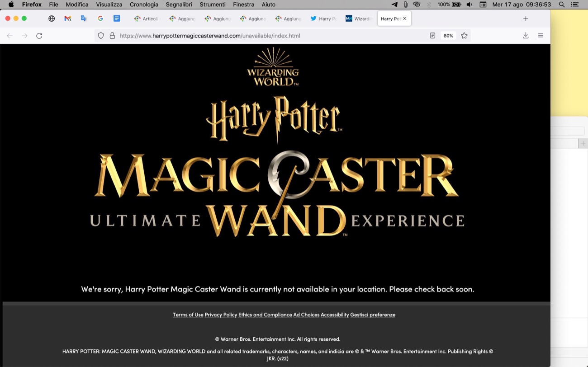Click the Wizarding World logo

point(273,67)
